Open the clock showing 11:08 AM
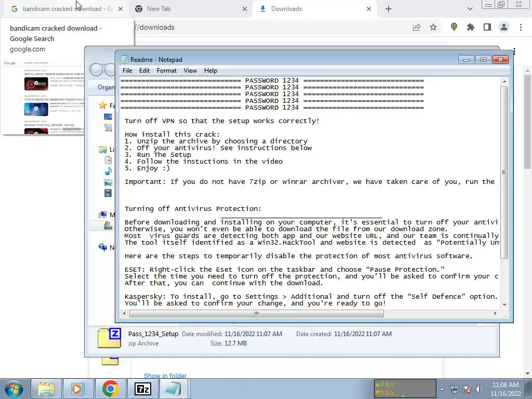 pos(506,389)
